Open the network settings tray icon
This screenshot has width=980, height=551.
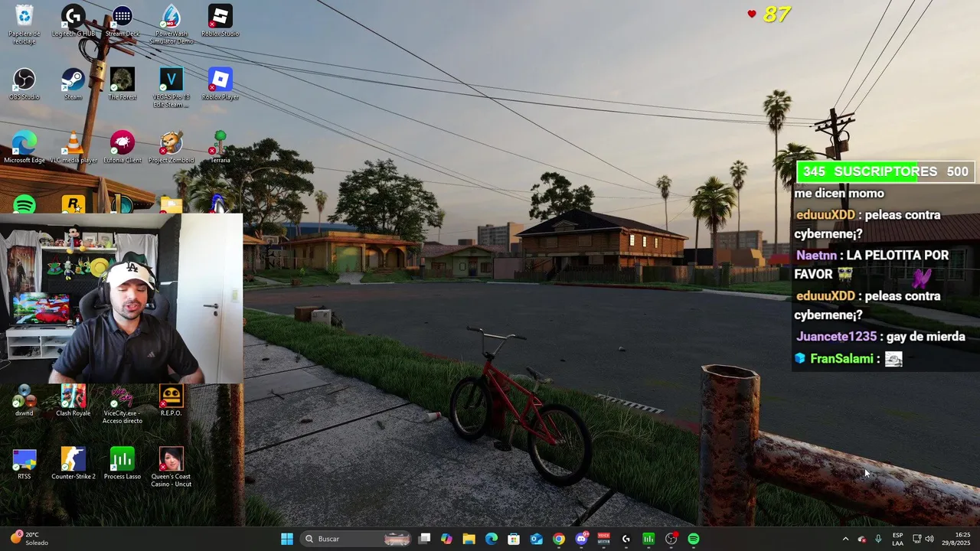click(917, 539)
